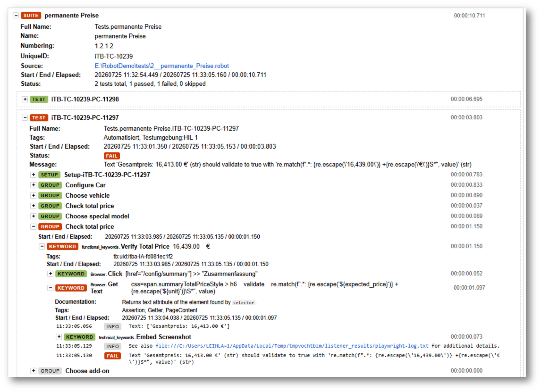Expand the Choose vehicle group
541x392 pixels.
click(x=33, y=195)
